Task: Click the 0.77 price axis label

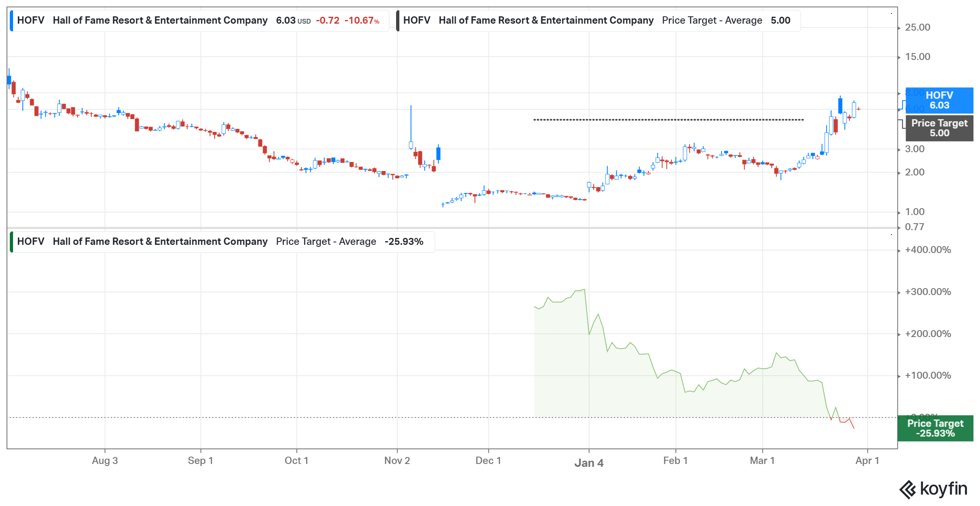Action: pyautogui.click(x=914, y=227)
